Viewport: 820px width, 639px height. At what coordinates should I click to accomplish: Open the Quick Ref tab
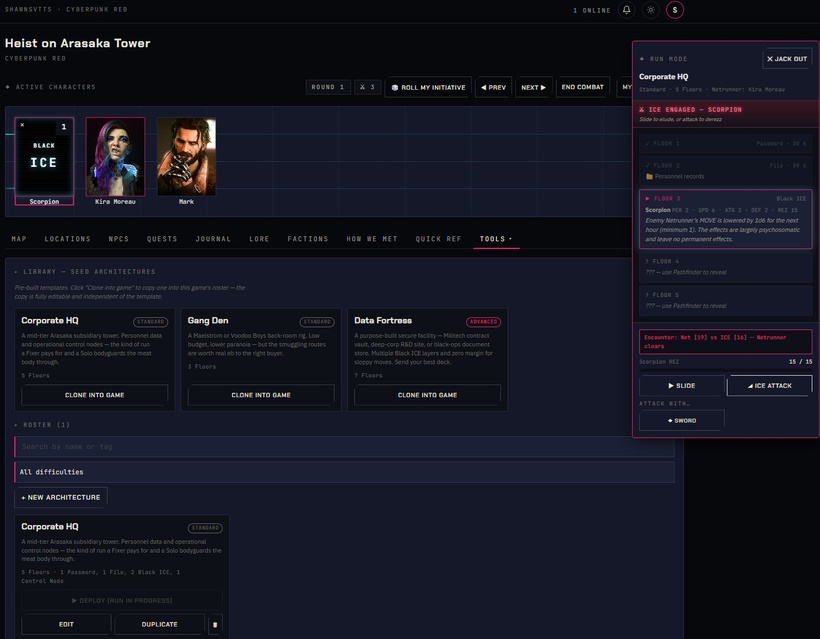pos(439,239)
